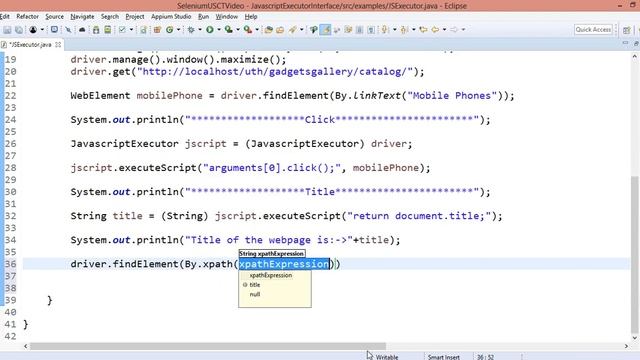Click the horizontal scrollbar thumb
640x360 pixels.
208,346
